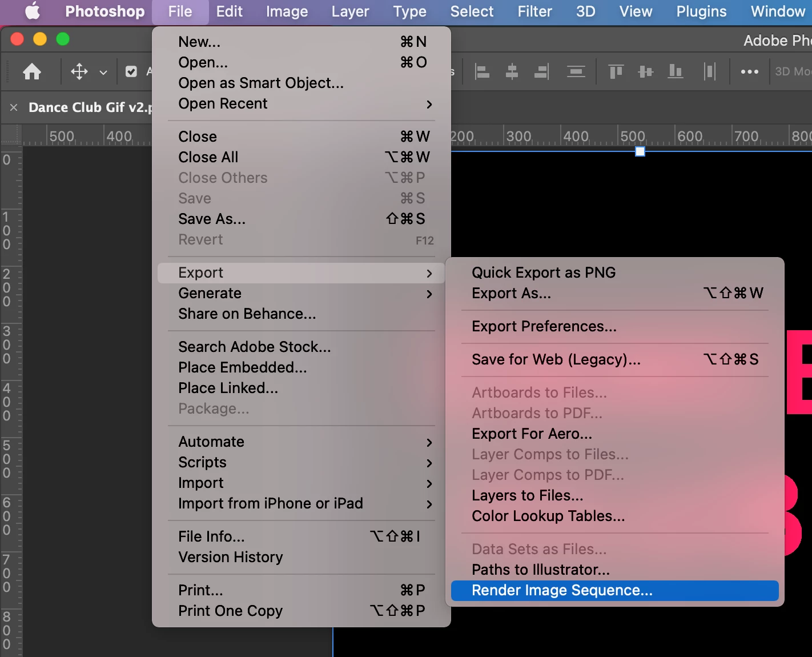Open the Photoshop app menu
Image resolution: width=812 pixels, height=657 pixels.
coord(105,11)
